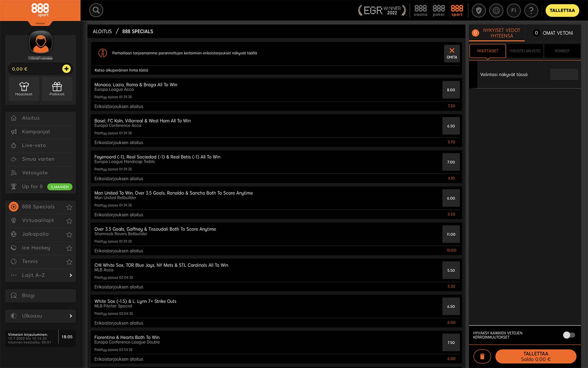The height and width of the screenshot is (368, 588).
Task: Switch to Nykyiset vedot yhteensä tab
Action: click(x=497, y=33)
